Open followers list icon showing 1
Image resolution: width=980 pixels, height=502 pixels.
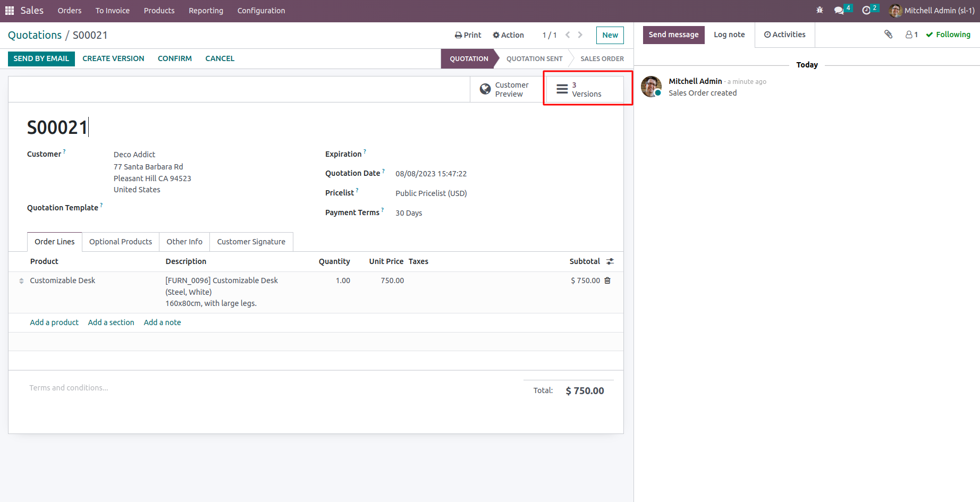tap(911, 35)
